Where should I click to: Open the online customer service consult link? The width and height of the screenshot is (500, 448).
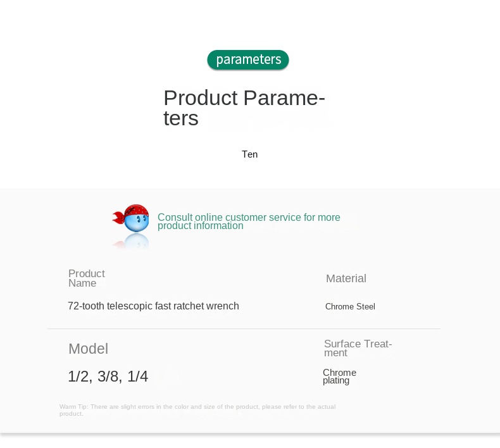[x=249, y=221]
